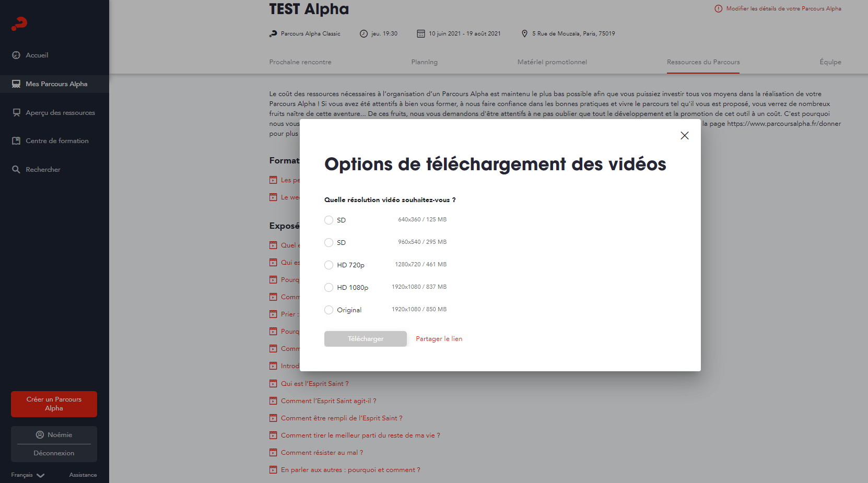
Task: Click the warning icon beside Modifier les détails
Action: pos(719,9)
